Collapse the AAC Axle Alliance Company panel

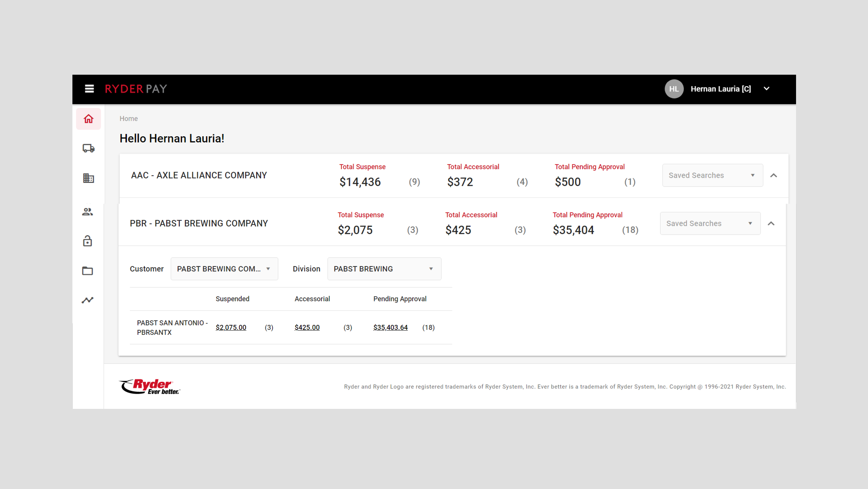pos(774,175)
